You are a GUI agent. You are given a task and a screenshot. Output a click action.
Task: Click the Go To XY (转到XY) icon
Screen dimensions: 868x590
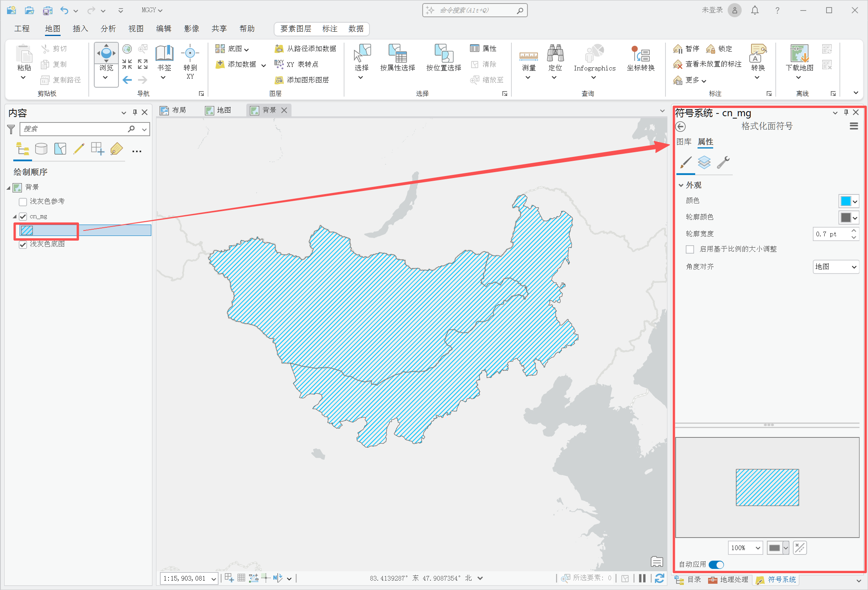(190, 54)
